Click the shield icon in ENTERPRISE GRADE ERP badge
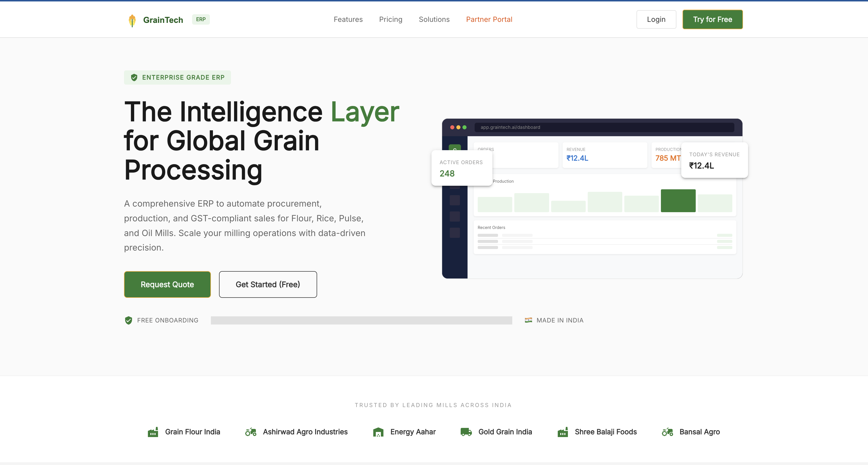Viewport: 868px width, 465px height. (x=135, y=77)
